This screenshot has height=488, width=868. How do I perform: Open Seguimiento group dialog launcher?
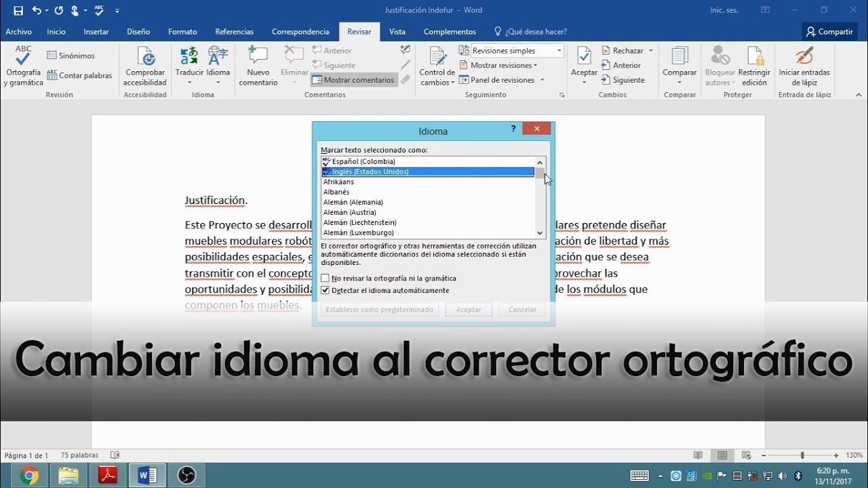(x=562, y=96)
